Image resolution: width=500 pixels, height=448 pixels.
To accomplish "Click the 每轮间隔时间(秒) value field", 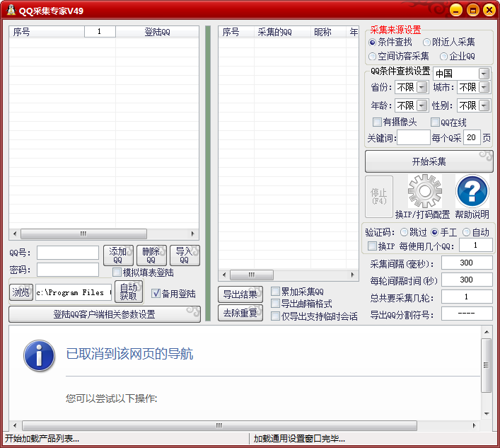I will tap(467, 280).
